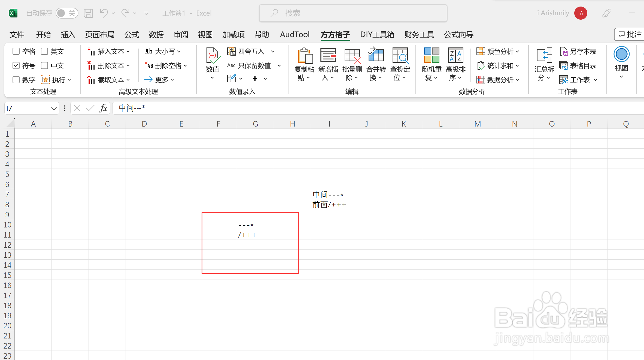Click the 批注 button

point(630,34)
